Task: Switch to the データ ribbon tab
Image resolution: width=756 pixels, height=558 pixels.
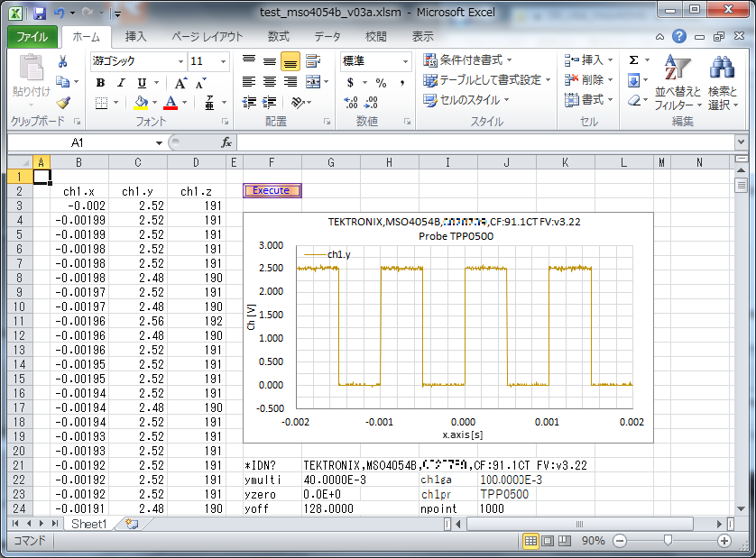Action: [327, 37]
